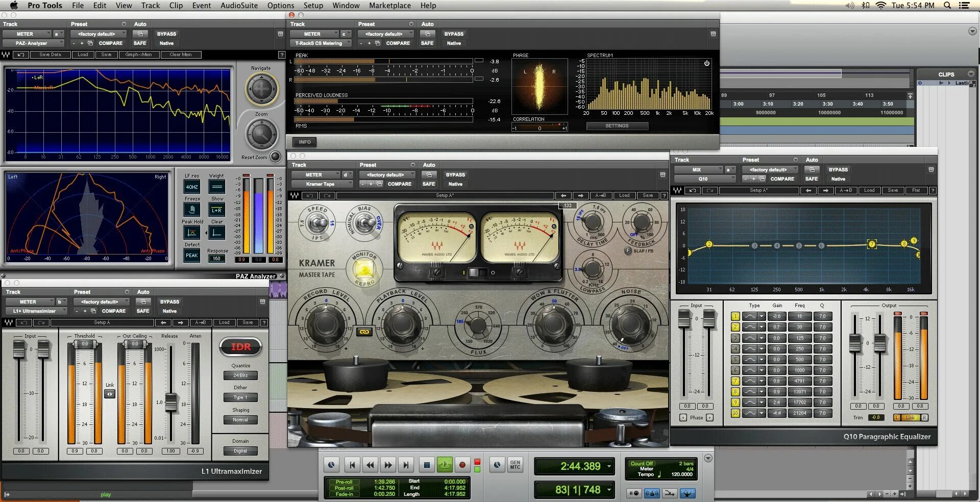Open L1 Quantize 24 Bits dropdown
Screen dimensions: 980x502
click(240, 375)
